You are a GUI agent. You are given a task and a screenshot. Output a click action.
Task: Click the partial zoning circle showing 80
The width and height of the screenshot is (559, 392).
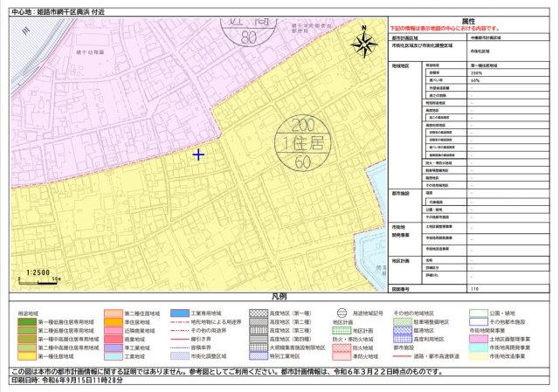[248, 32]
